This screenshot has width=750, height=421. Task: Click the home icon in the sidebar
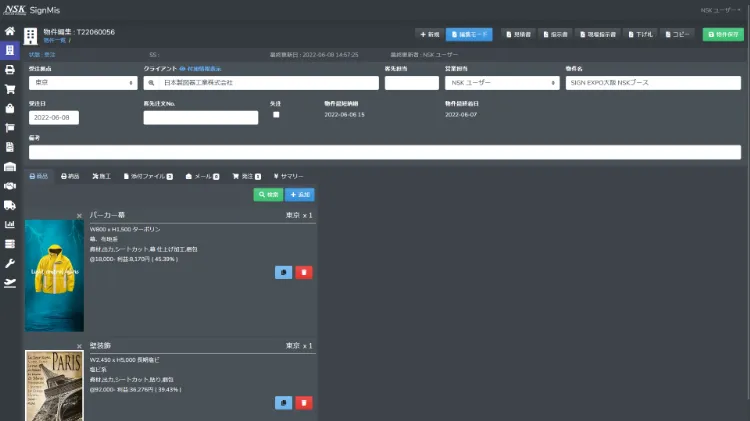[x=10, y=31]
